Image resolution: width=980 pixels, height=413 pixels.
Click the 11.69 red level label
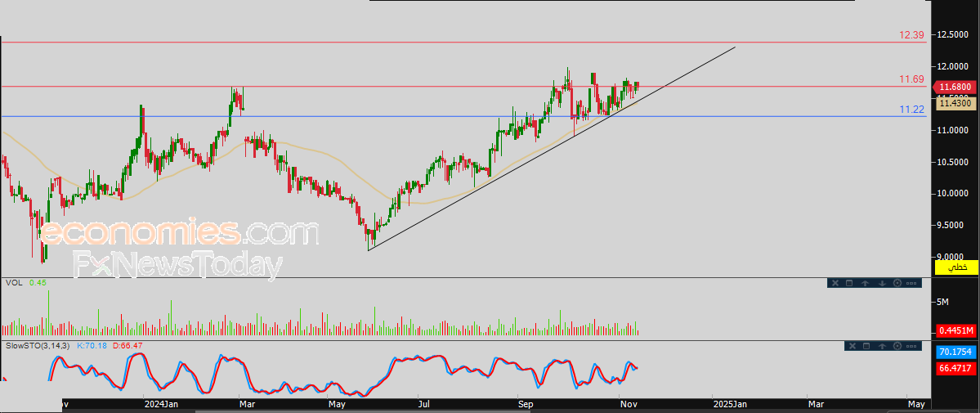point(912,79)
